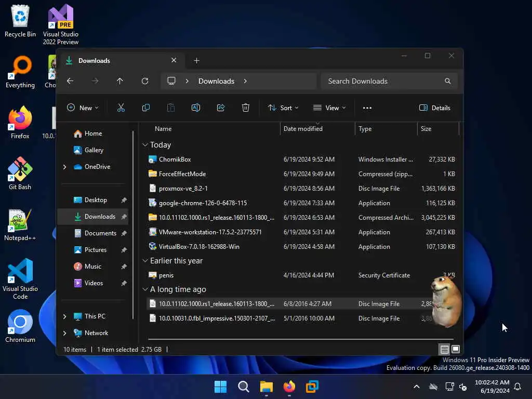The image size is (532, 399).
Task: Open Visual Studio Code desktop shortcut
Action: click(x=20, y=279)
